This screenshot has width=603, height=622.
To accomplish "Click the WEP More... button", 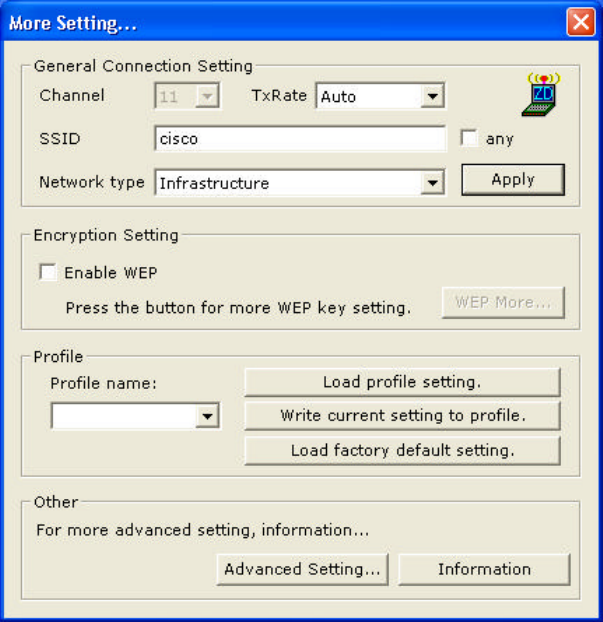I will [503, 303].
